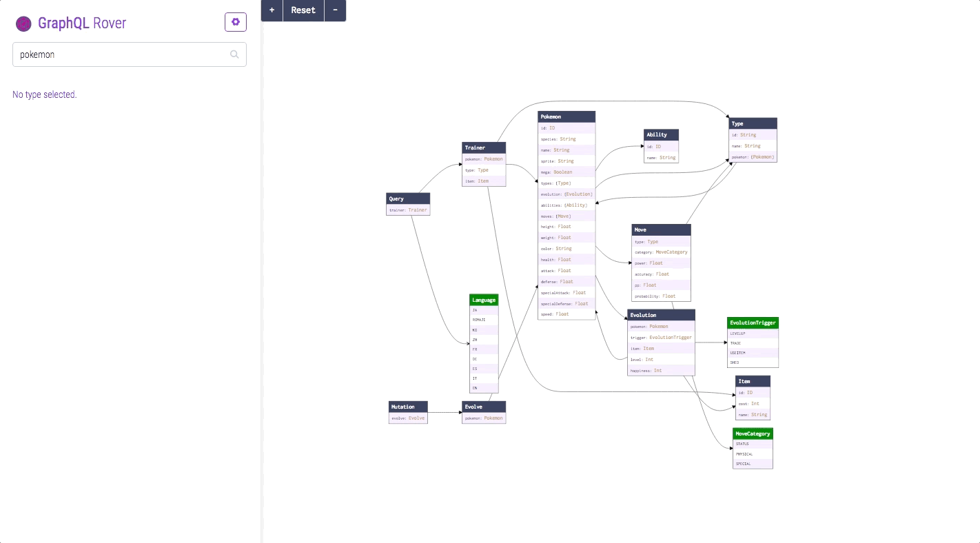980x543 pixels.
Task: Zoom in using the plus button
Action: [271, 10]
